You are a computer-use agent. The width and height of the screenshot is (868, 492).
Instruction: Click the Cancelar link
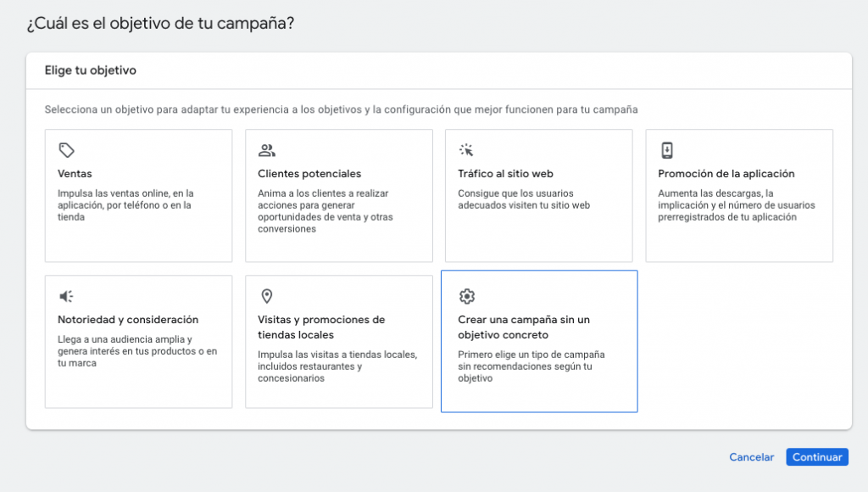[x=751, y=456]
